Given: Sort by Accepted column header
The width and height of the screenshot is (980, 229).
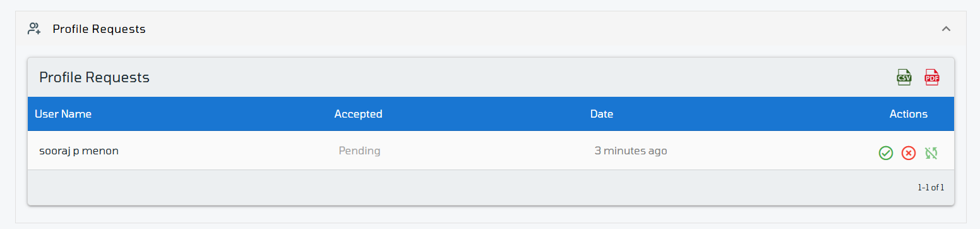Looking at the screenshot, I should click(358, 114).
